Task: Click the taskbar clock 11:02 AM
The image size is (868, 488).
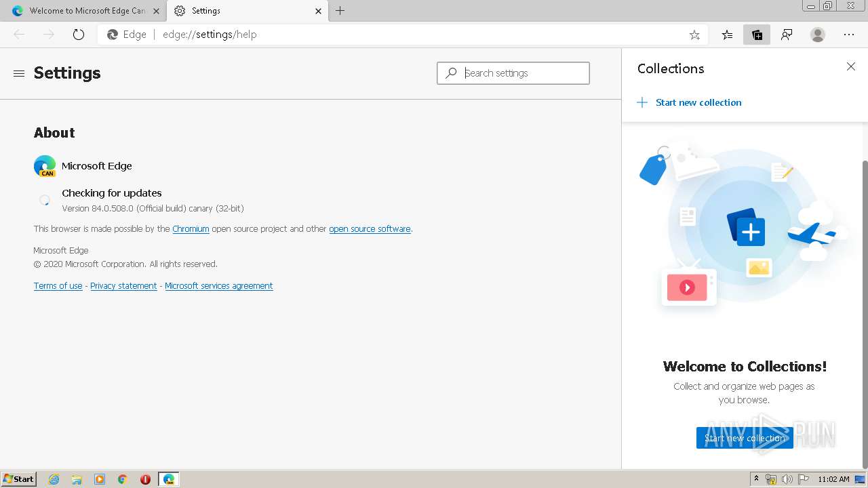Action: (833, 479)
